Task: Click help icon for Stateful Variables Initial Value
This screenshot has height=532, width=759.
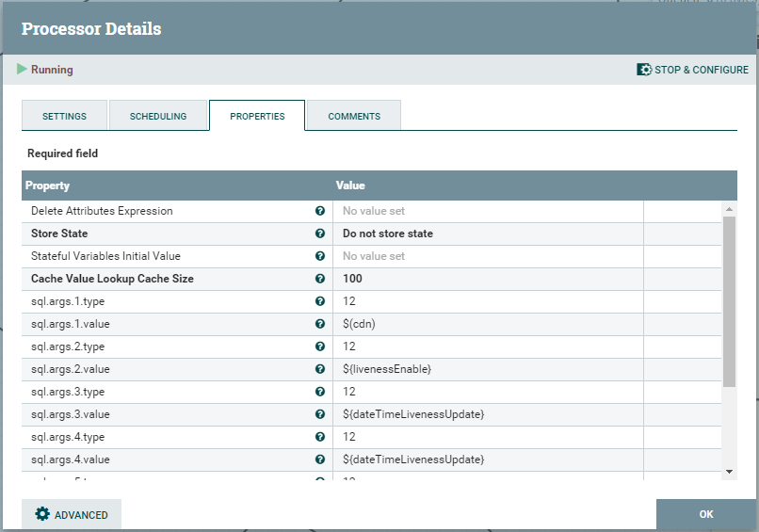Action: tap(320, 255)
